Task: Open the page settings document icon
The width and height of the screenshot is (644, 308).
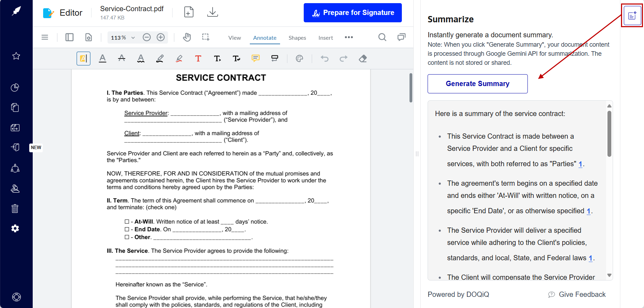Action: (89, 37)
